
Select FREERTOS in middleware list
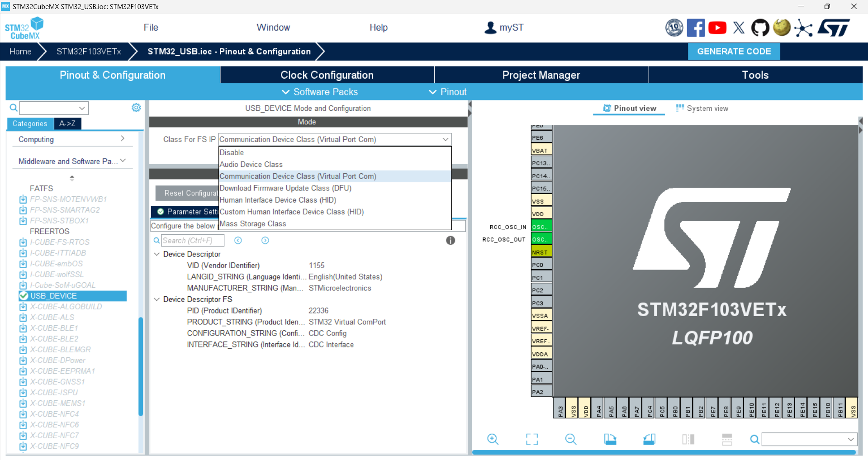click(49, 231)
